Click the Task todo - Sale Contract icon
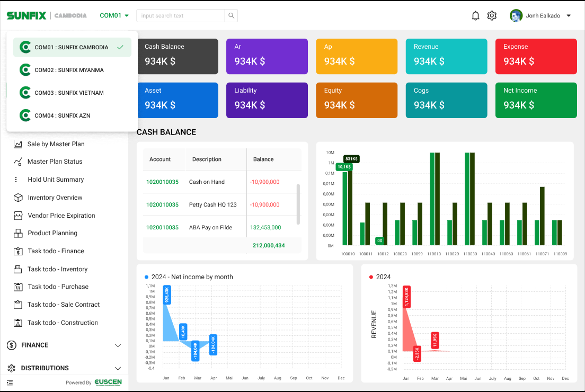This screenshot has width=585, height=392. click(18, 305)
